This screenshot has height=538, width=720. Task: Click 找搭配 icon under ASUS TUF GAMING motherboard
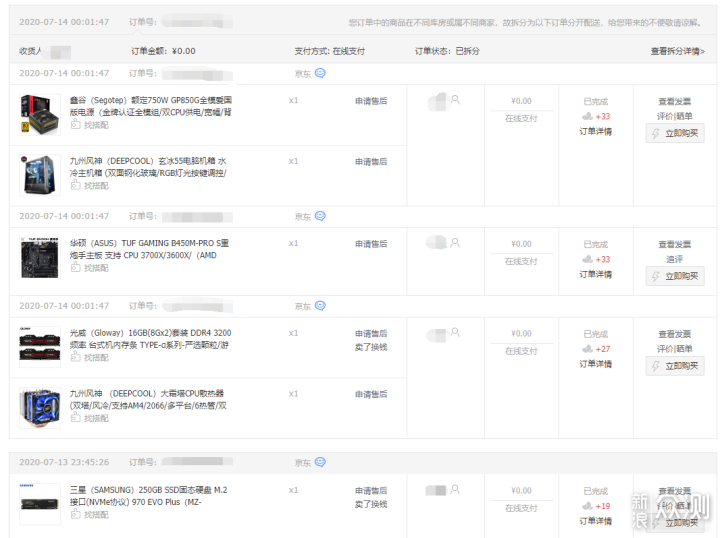click(75, 267)
